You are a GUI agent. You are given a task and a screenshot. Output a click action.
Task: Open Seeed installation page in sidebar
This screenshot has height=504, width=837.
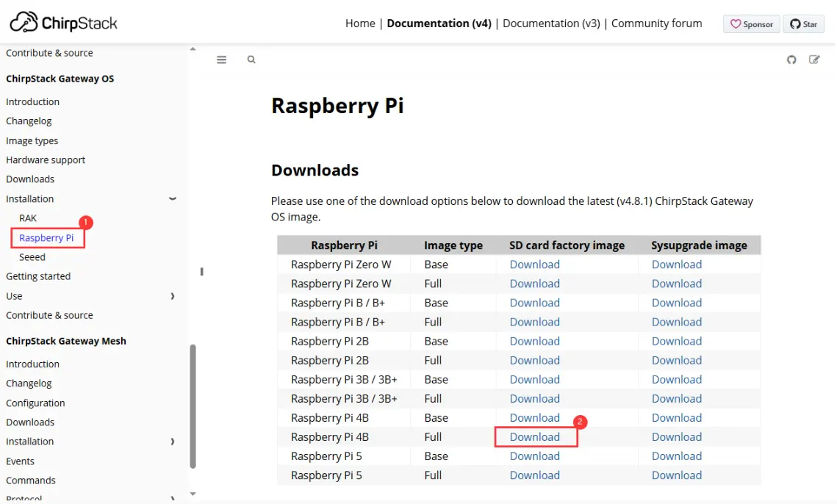click(32, 257)
